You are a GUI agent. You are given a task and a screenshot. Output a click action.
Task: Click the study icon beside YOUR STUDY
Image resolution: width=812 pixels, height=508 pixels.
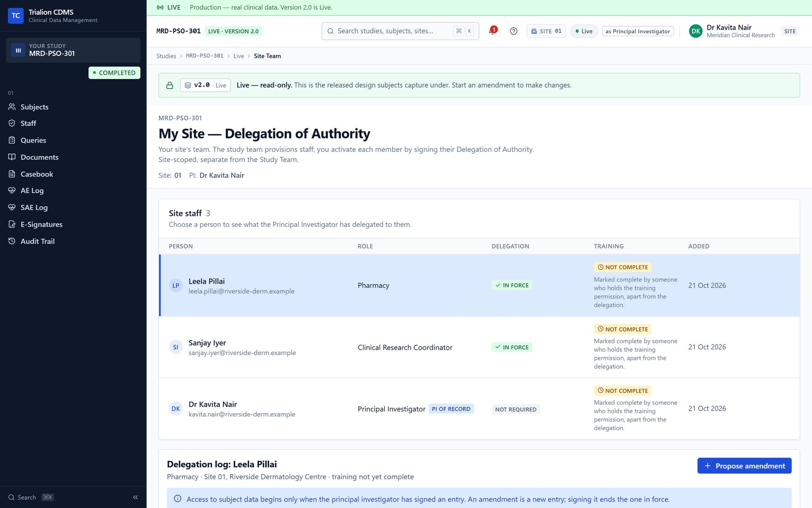coord(18,50)
